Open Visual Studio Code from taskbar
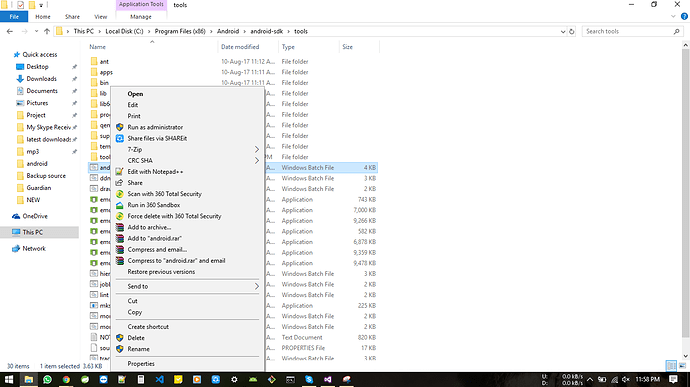This screenshot has height=387, width=690. coord(159,380)
